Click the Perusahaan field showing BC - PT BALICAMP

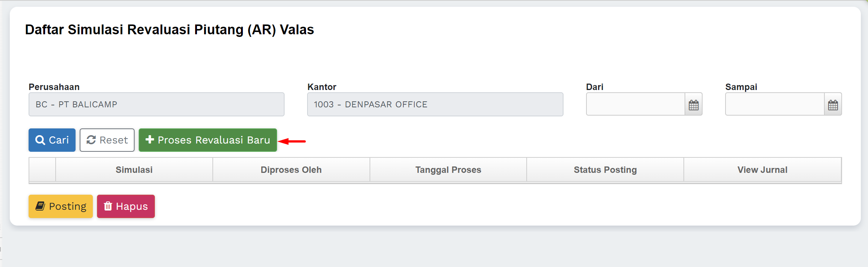156,104
